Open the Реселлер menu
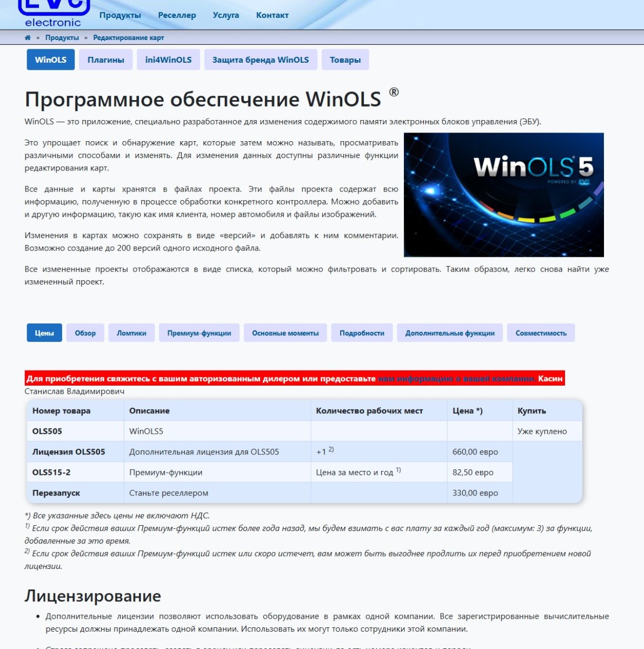 click(x=176, y=15)
